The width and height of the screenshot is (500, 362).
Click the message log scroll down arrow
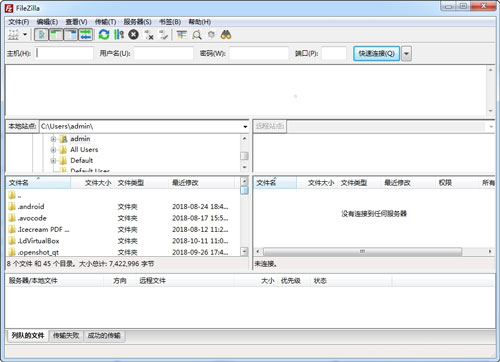point(490,111)
